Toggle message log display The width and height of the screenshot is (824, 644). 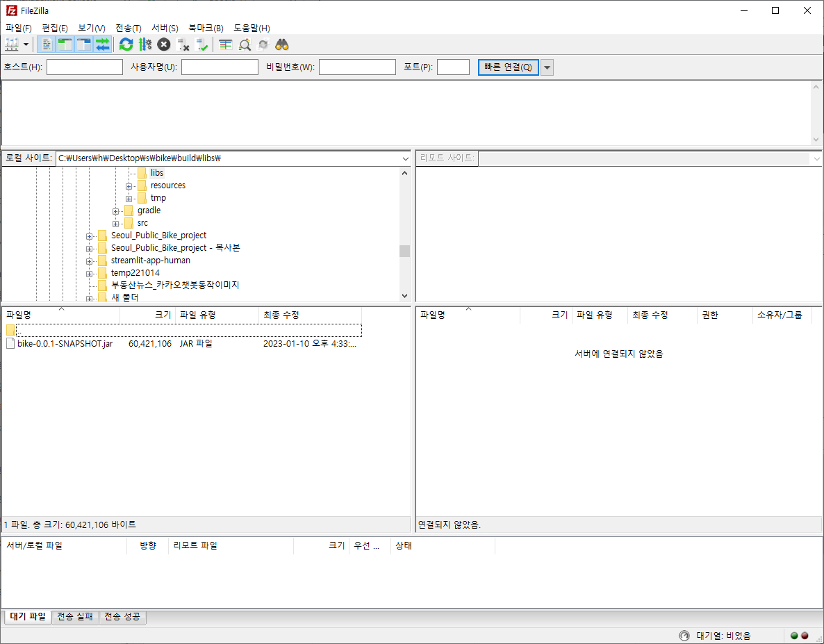click(47, 44)
